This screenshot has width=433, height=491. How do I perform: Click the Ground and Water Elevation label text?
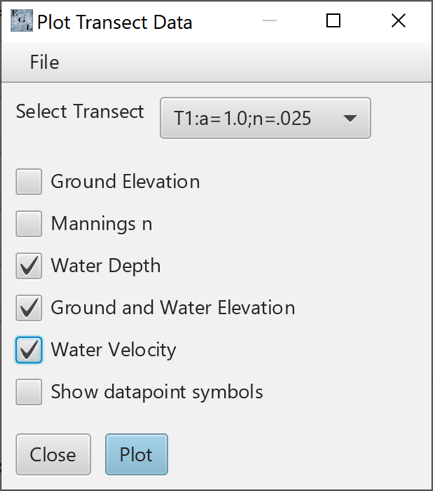[x=173, y=308]
